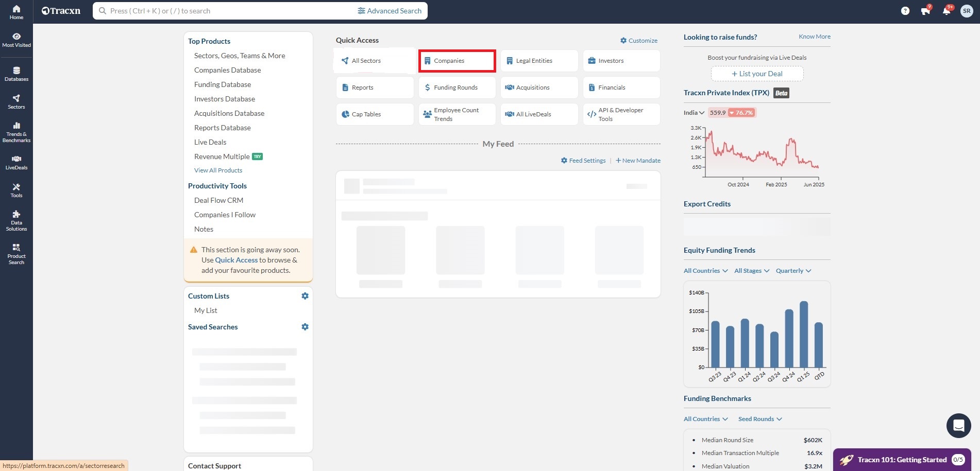980x471 pixels.
Task: Open the Sectors sidebar icon
Action: point(16,101)
